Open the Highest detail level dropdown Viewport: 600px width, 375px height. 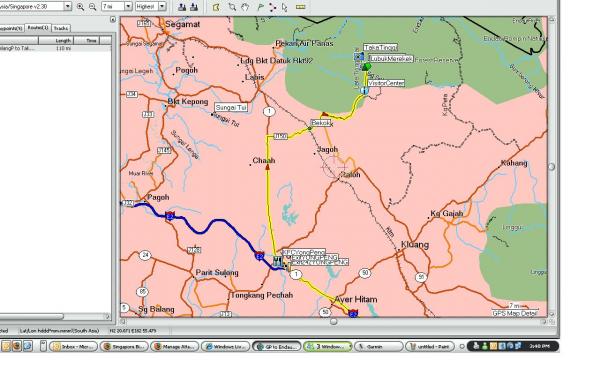click(162, 7)
